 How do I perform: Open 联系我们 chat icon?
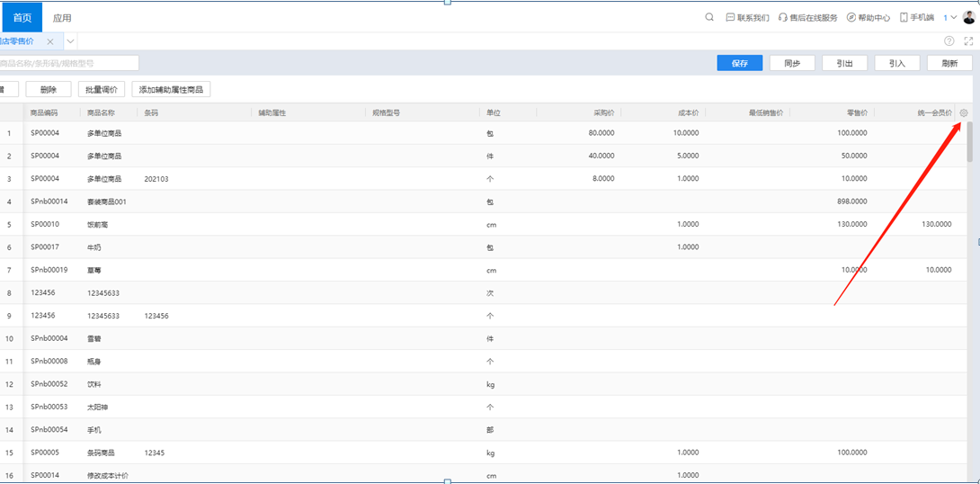(x=730, y=17)
